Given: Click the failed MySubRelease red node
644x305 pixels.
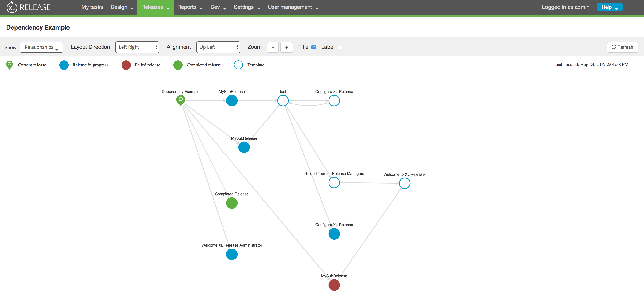Looking at the screenshot, I should pos(334,285).
